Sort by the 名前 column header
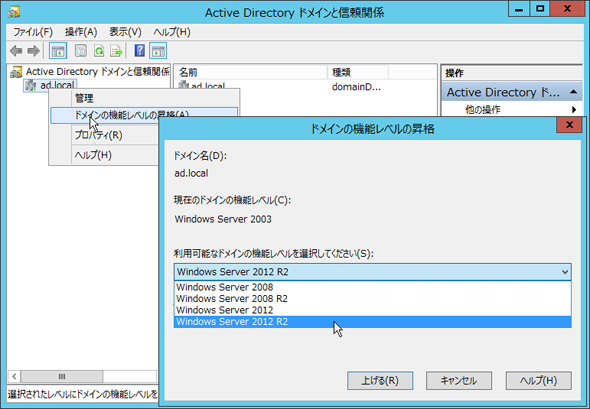Screen dimensions: 590x409 click(251, 72)
